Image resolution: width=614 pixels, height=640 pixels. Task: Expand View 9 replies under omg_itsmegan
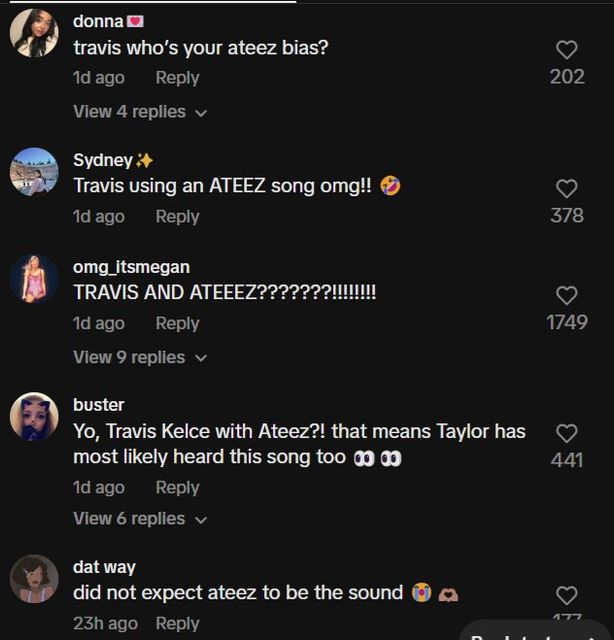pyautogui.click(x=140, y=357)
